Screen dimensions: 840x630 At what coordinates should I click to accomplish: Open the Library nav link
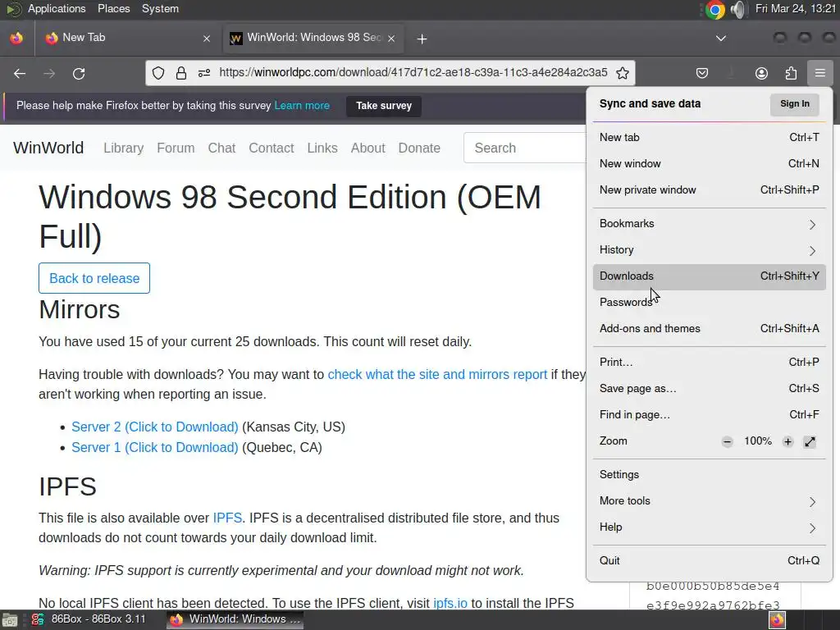point(124,148)
